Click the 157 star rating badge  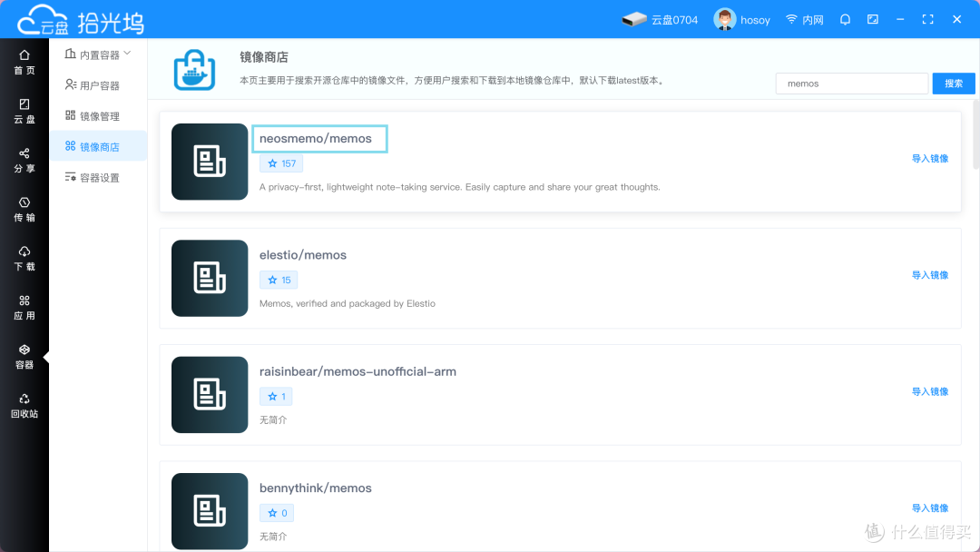(281, 163)
